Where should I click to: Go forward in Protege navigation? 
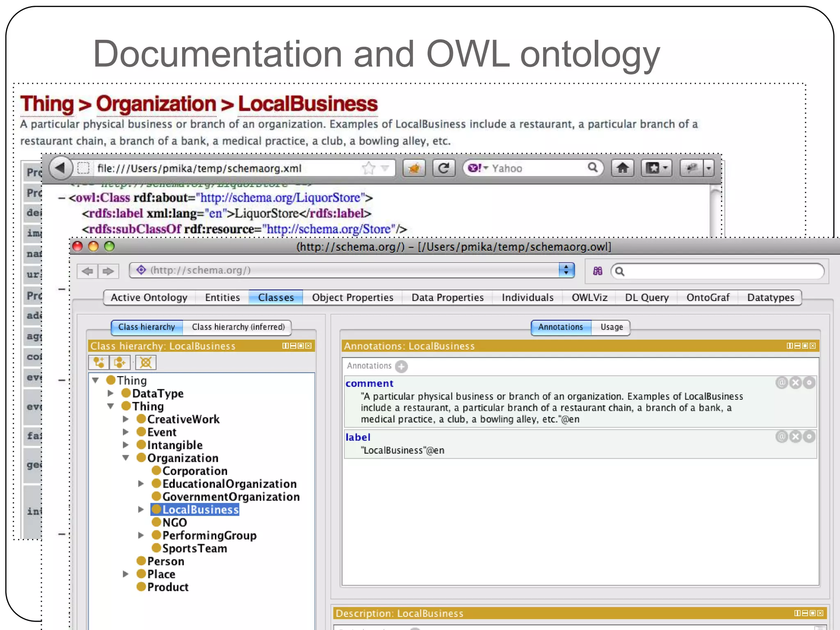coord(108,271)
